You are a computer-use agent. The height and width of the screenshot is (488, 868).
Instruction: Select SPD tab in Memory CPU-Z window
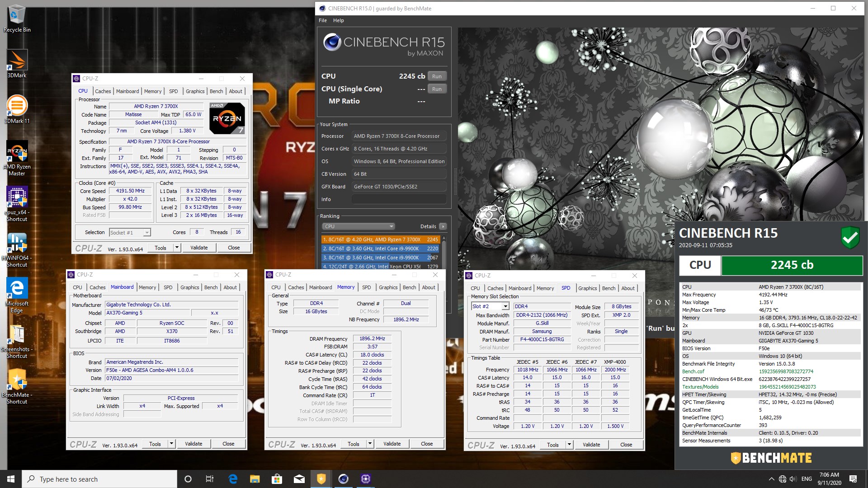[x=366, y=287]
